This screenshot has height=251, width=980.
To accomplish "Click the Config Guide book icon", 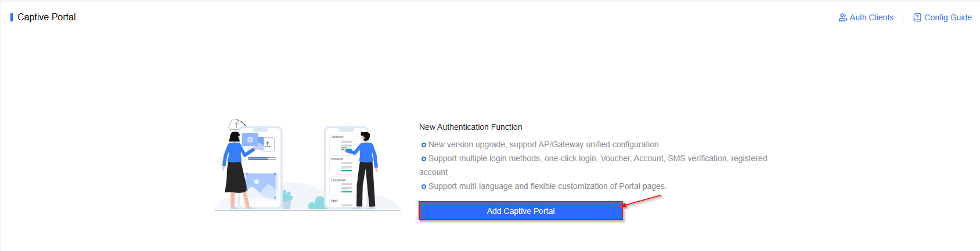I will [917, 17].
